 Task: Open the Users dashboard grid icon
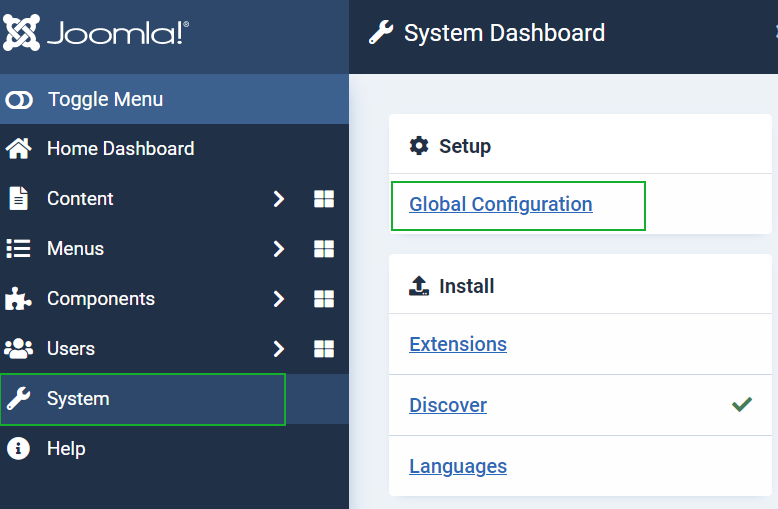tap(324, 349)
